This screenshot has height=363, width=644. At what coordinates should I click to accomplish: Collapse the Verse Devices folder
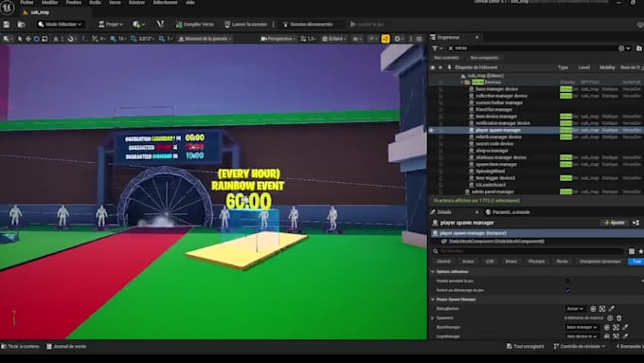coord(462,82)
